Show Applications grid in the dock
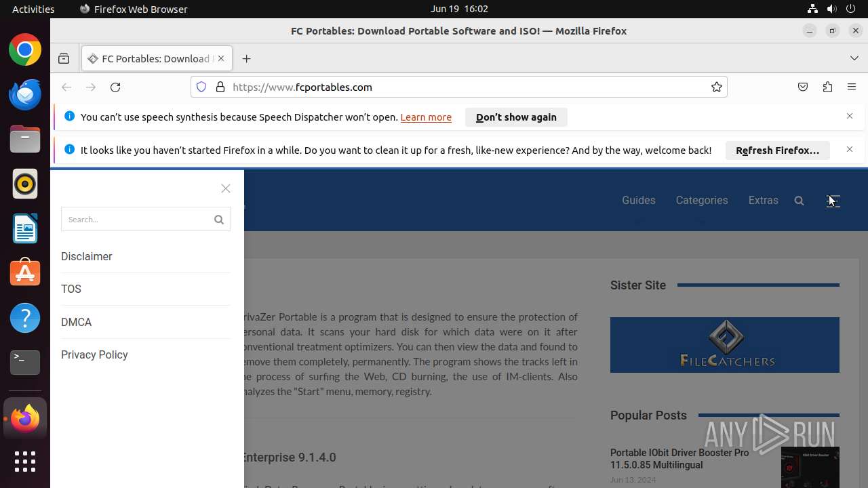868x488 pixels. click(25, 462)
